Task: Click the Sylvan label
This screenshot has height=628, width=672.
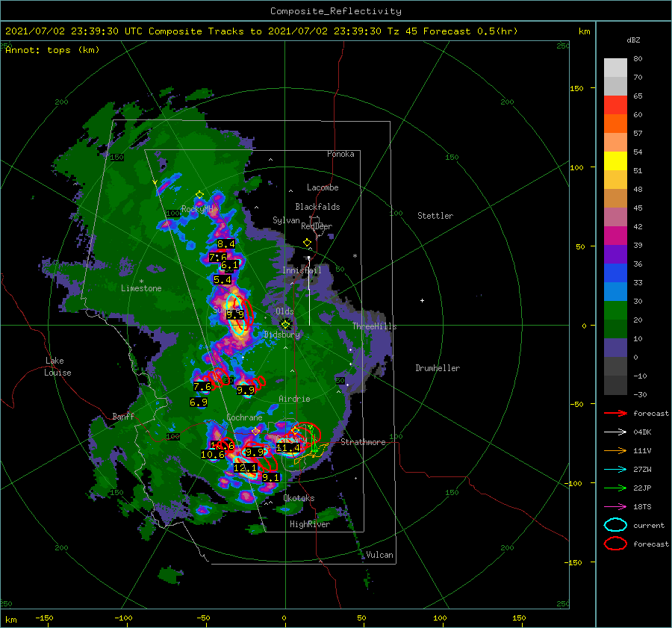Action: pyautogui.click(x=286, y=220)
